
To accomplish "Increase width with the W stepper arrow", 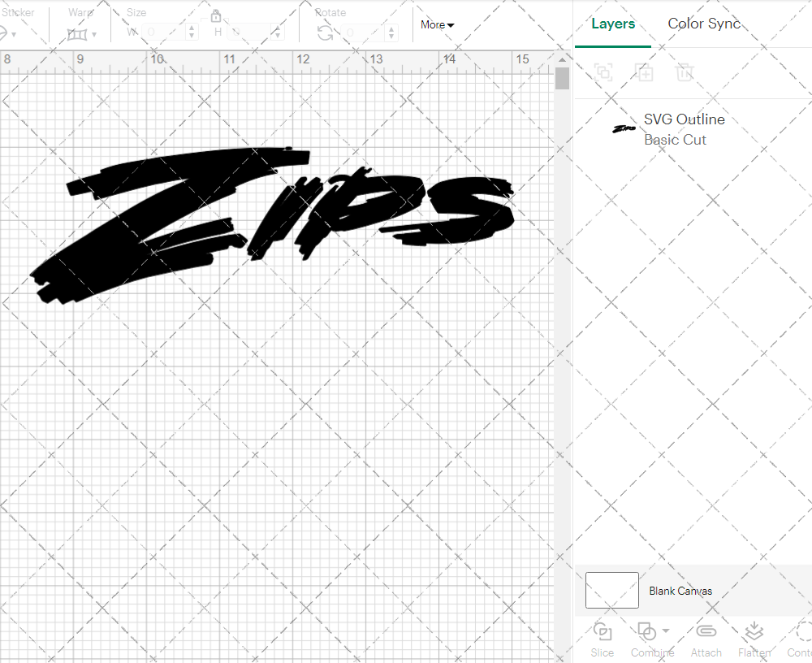I will click(192, 28).
